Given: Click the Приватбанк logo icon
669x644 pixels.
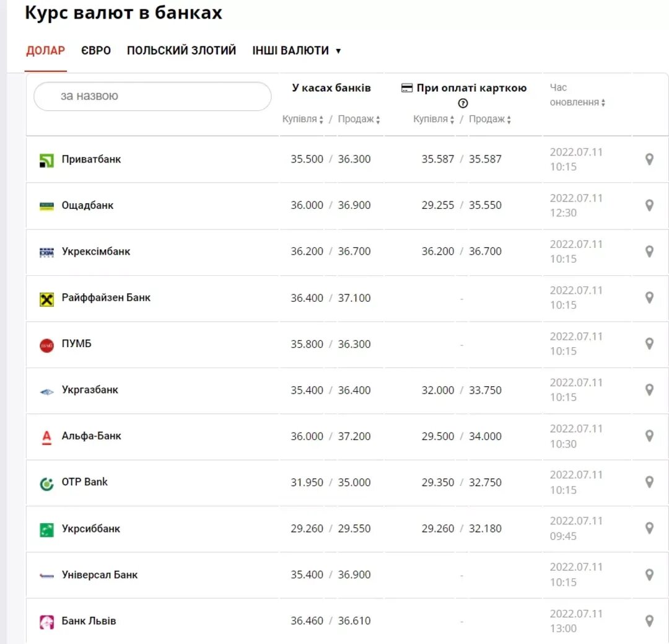Looking at the screenshot, I should coord(46,161).
